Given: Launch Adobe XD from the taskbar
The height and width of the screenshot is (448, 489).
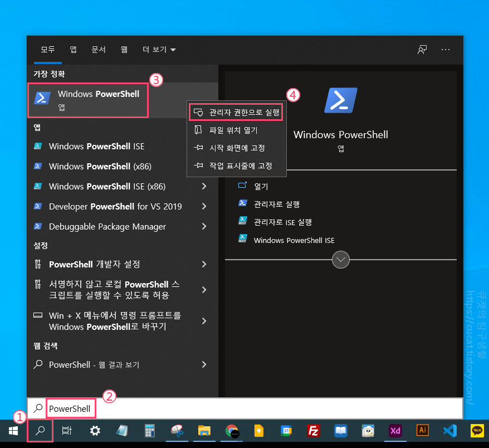Looking at the screenshot, I should tap(395, 430).
